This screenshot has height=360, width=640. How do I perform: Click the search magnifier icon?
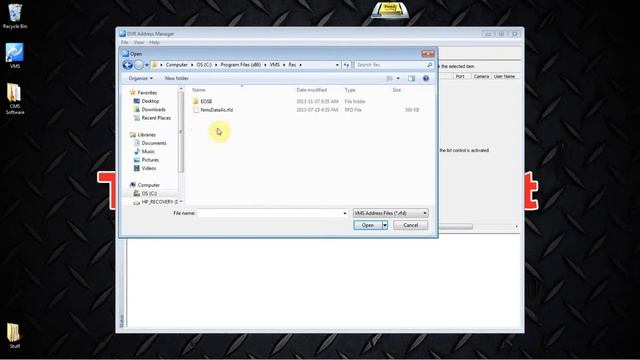click(429, 65)
